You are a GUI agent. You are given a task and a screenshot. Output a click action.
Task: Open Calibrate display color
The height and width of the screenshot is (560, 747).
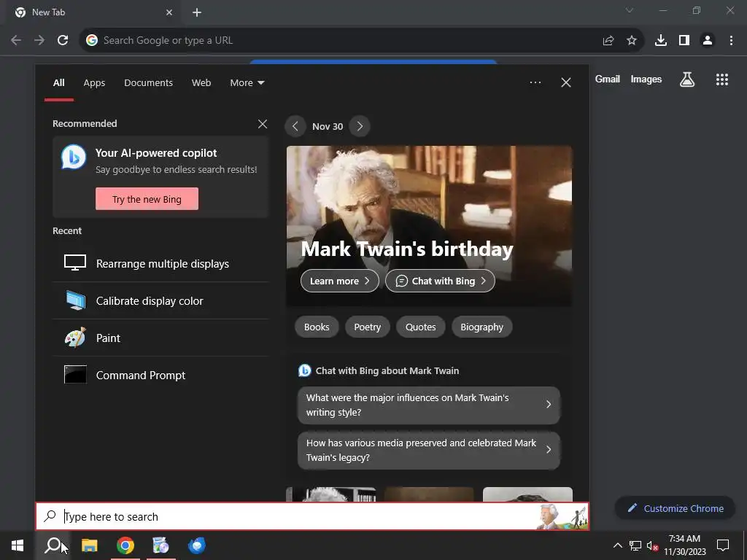(x=160, y=300)
